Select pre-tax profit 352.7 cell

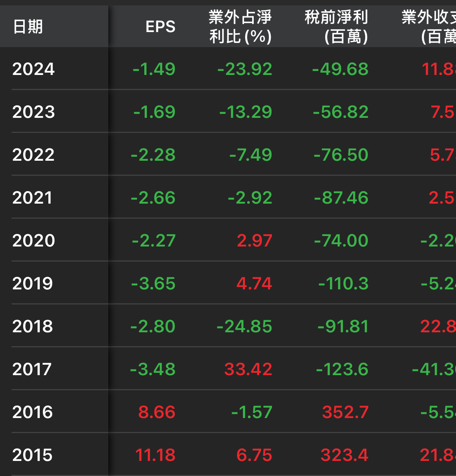pyautogui.click(x=345, y=412)
